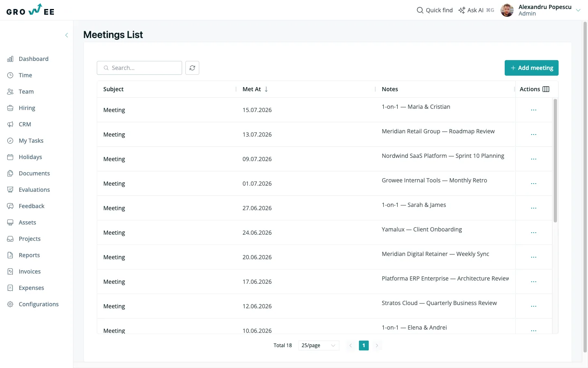Click the Assets monitor icon
Image resolution: width=588 pixels, height=368 pixels.
pos(10,222)
